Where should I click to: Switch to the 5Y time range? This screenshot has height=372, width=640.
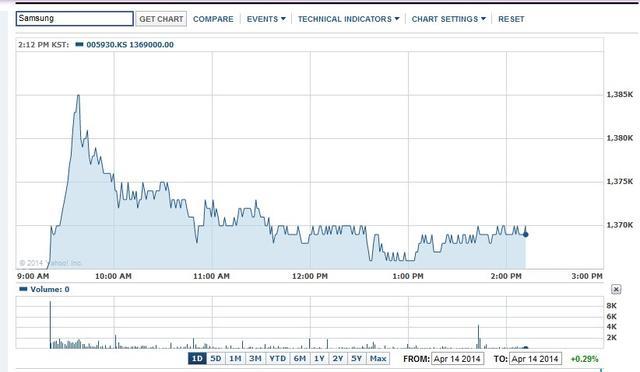click(357, 359)
